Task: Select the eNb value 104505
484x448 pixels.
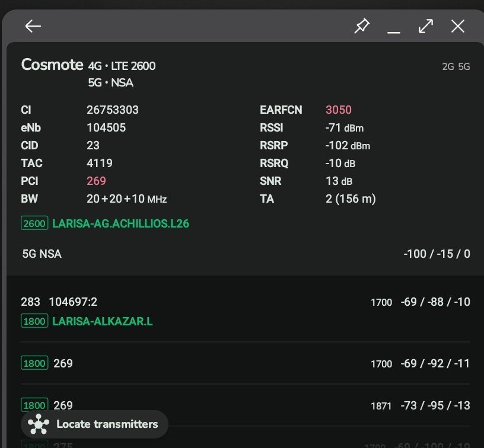Action: pos(106,127)
